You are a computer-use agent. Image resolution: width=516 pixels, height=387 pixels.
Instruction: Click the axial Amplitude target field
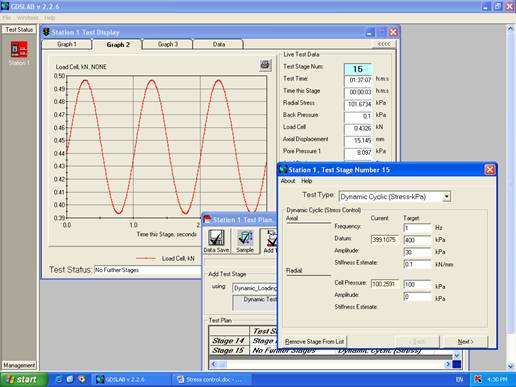tap(417, 252)
